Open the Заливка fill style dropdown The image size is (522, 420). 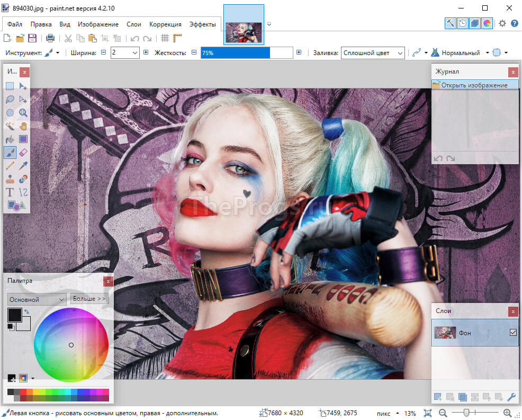click(x=373, y=52)
